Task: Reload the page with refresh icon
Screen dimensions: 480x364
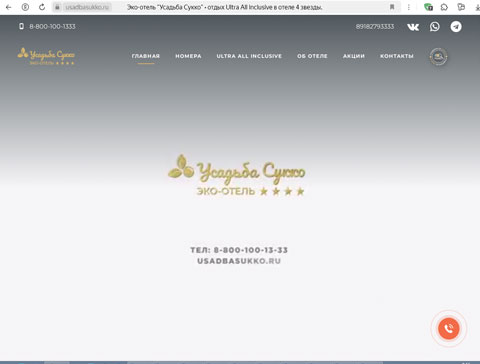Action: tap(42, 7)
